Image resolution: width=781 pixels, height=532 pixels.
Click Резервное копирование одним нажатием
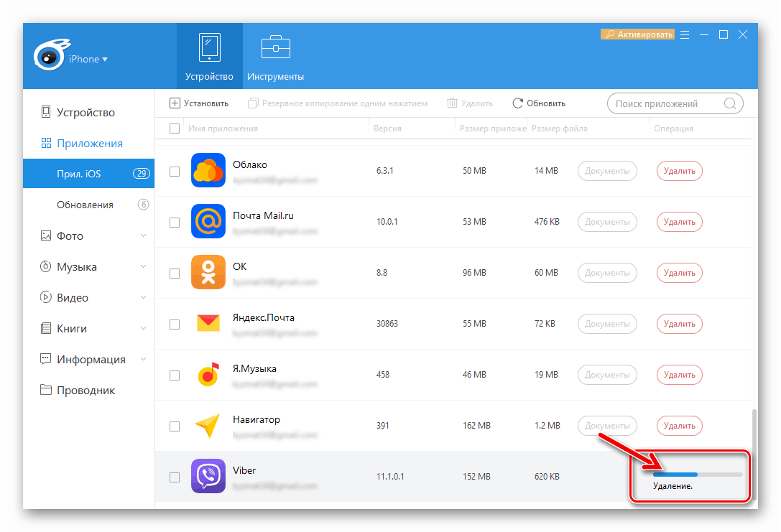pyautogui.click(x=338, y=103)
